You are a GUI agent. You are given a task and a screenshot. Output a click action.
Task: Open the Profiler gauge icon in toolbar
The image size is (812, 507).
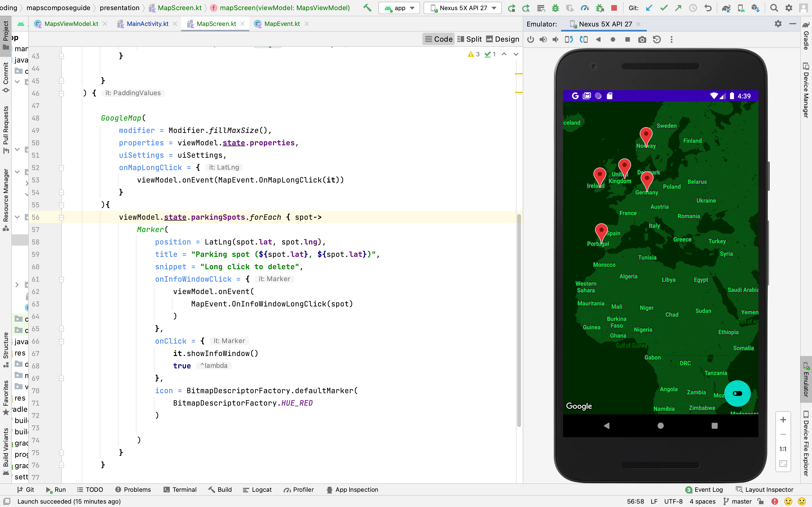pos(585,8)
